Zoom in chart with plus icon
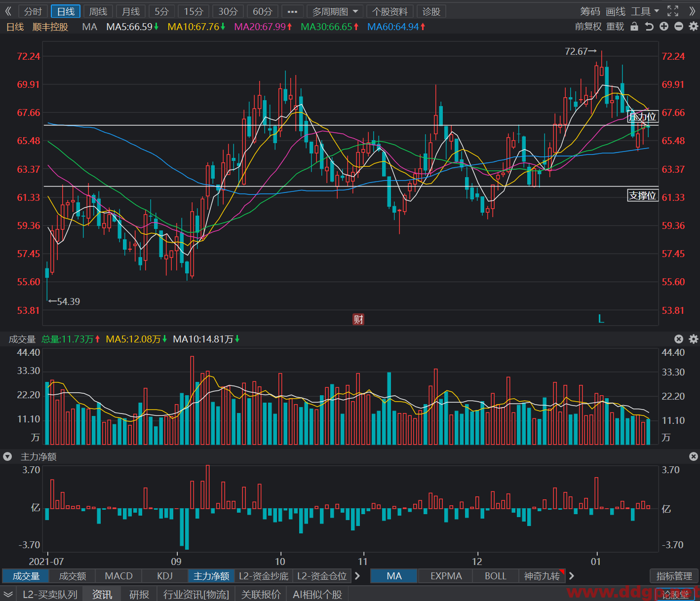This screenshot has width=700, height=601. 664,27
